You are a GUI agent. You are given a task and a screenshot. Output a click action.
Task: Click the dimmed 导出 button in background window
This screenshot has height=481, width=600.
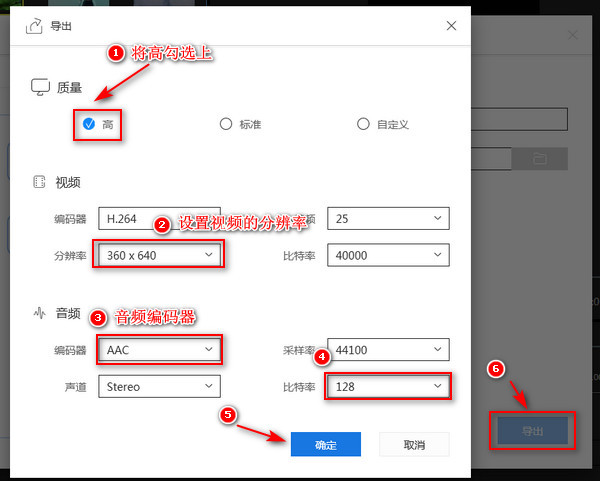[532, 431]
